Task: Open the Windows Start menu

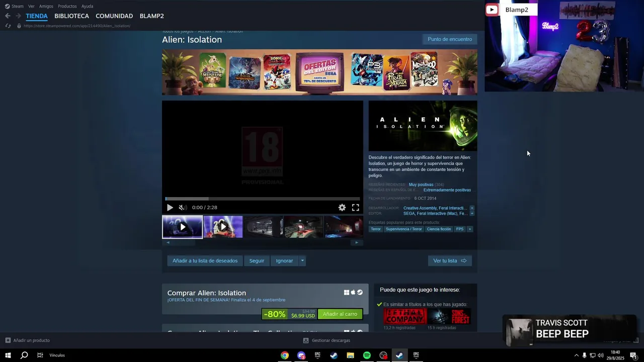Action: pyautogui.click(x=8, y=355)
